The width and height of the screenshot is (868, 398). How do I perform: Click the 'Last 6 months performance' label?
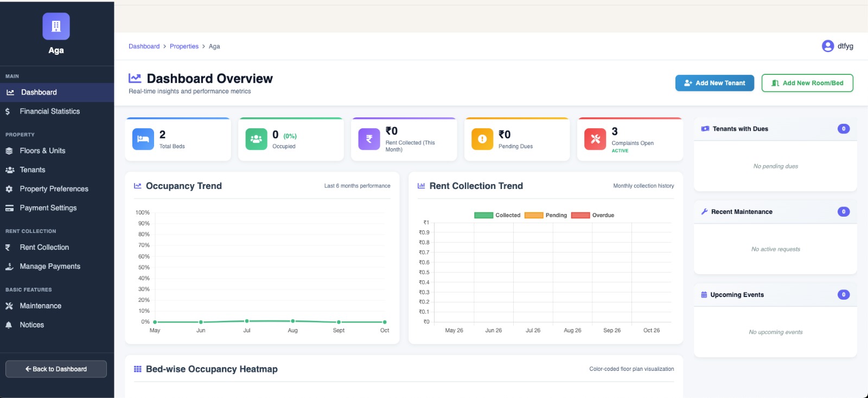click(358, 186)
